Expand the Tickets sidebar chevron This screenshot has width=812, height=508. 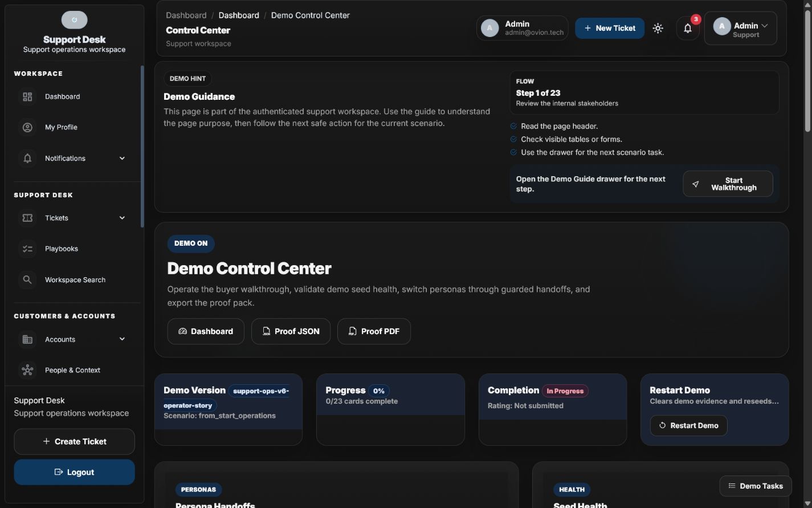pos(122,218)
